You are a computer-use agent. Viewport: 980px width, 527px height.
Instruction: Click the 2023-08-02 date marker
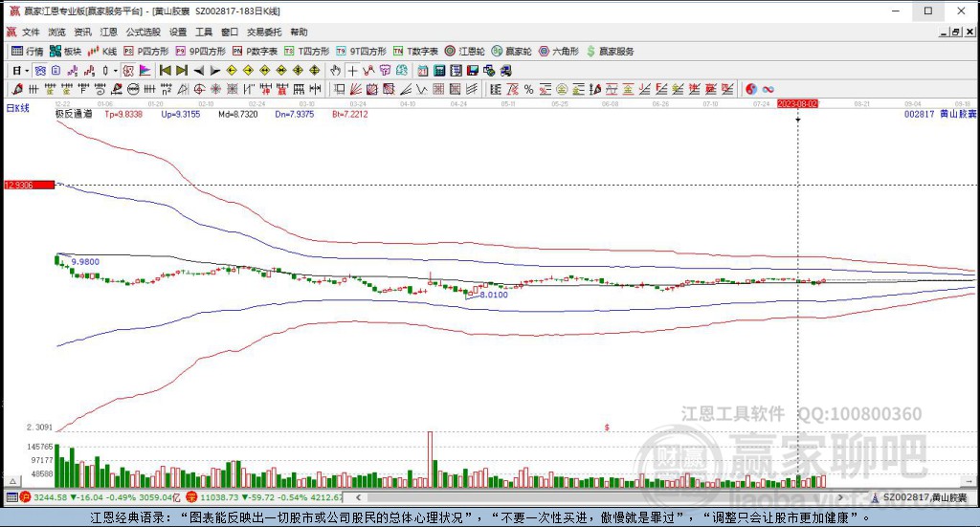[797, 102]
